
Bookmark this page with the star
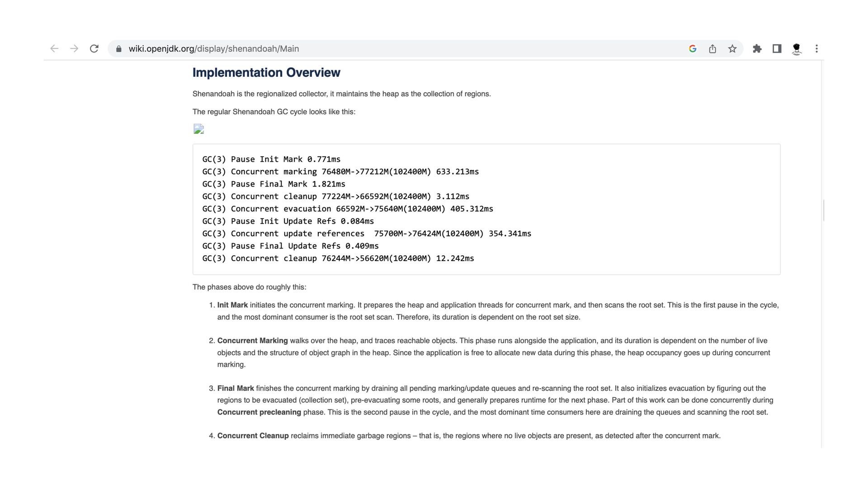coord(732,49)
